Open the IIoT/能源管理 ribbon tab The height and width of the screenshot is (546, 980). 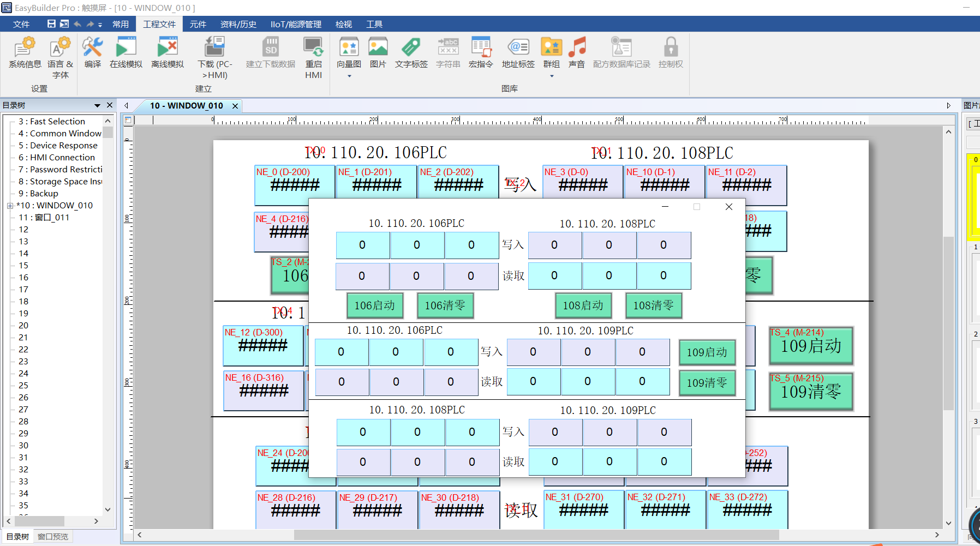point(296,24)
